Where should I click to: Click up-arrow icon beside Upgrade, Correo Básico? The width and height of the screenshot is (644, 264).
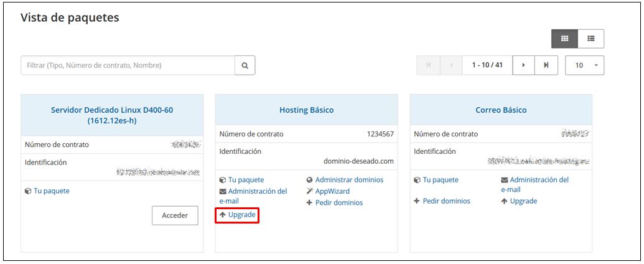(505, 202)
